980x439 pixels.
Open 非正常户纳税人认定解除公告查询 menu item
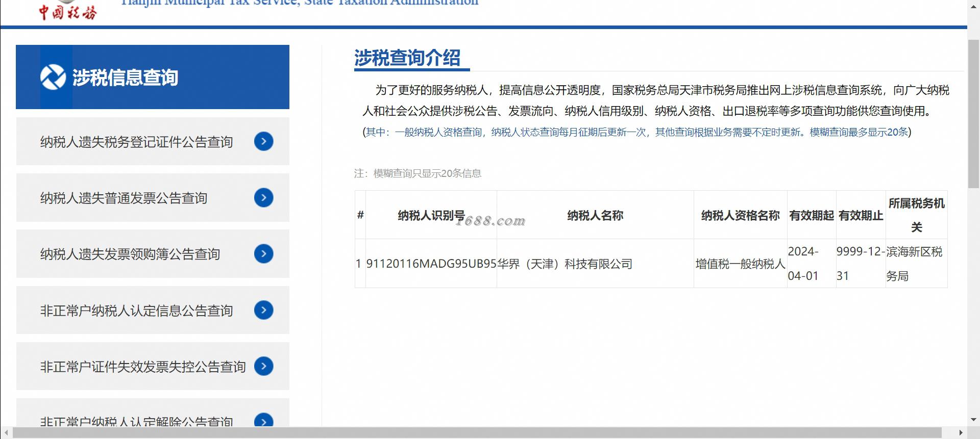coord(153,412)
